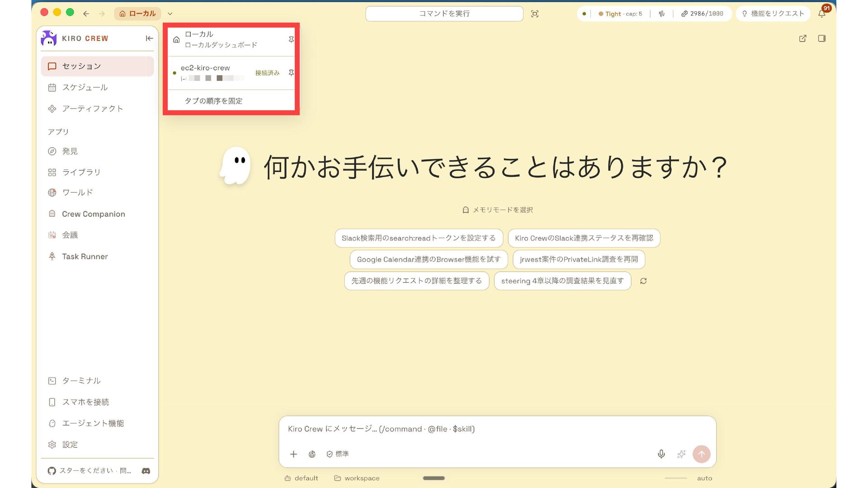Collapse the Kiro Crew sidebar
Viewport: 868px width, 488px height.
coord(149,38)
